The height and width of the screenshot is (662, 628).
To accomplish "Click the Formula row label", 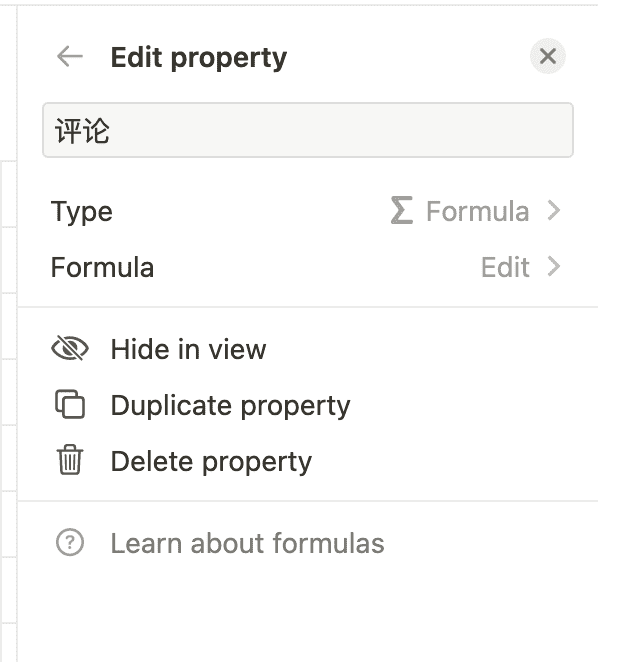I will (x=102, y=267).
